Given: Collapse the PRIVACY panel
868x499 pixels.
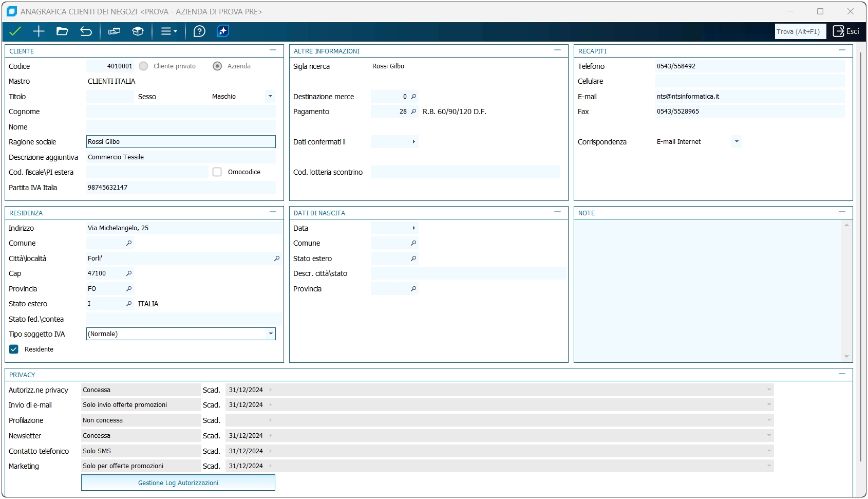Looking at the screenshot, I should (x=842, y=374).
